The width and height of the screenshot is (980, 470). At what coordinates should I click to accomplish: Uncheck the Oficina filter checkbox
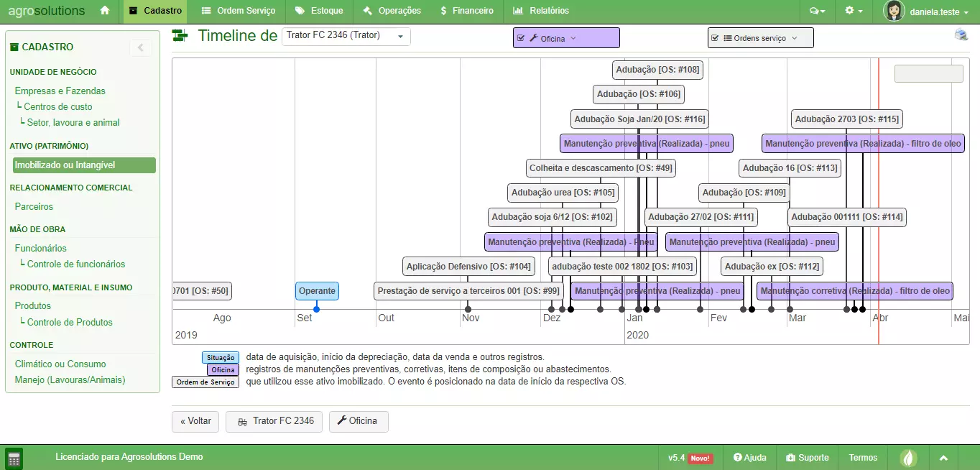tap(520, 38)
